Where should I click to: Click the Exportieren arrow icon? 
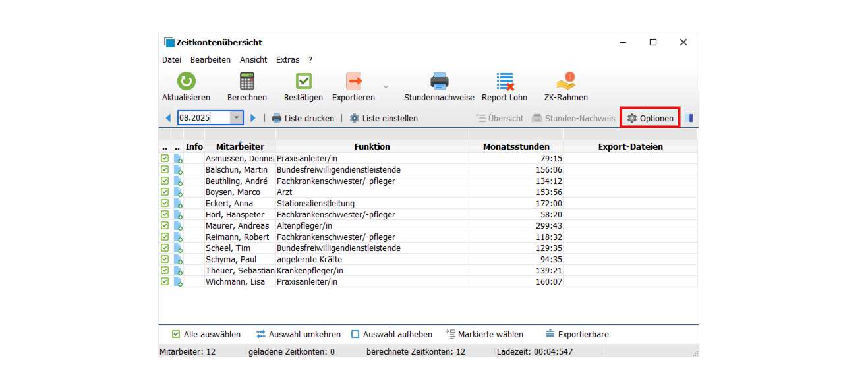coord(354,82)
